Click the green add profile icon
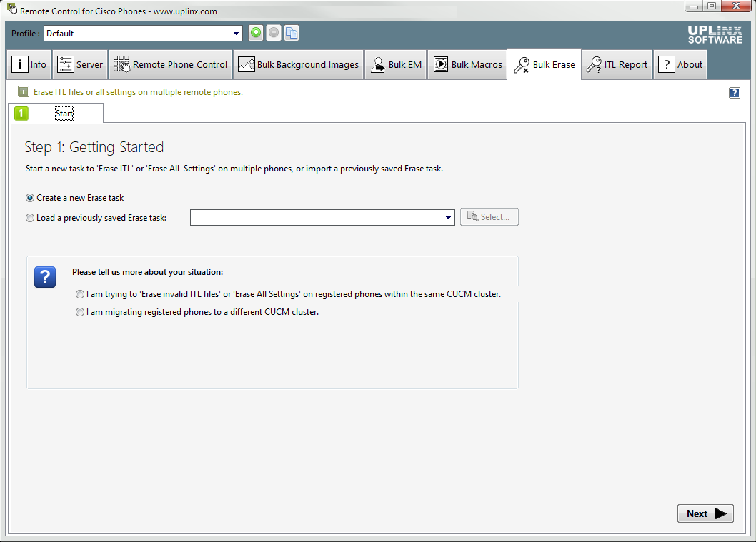Screen dimensions: 756x542 [256, 33]
